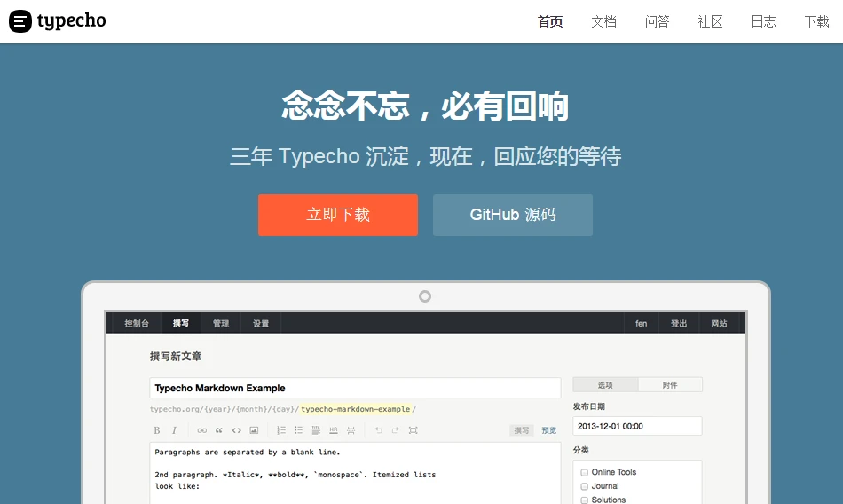This screenshot has width=843, height=504.
Task: Toggle bold formatting in editor toolbar
Action: coord(157,430)
